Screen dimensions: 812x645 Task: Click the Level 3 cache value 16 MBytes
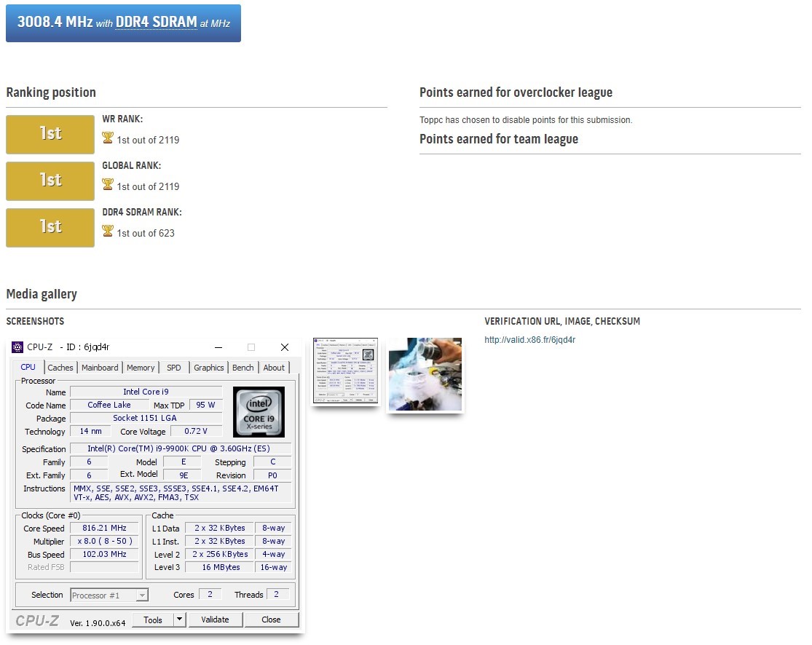pos(221,567)
